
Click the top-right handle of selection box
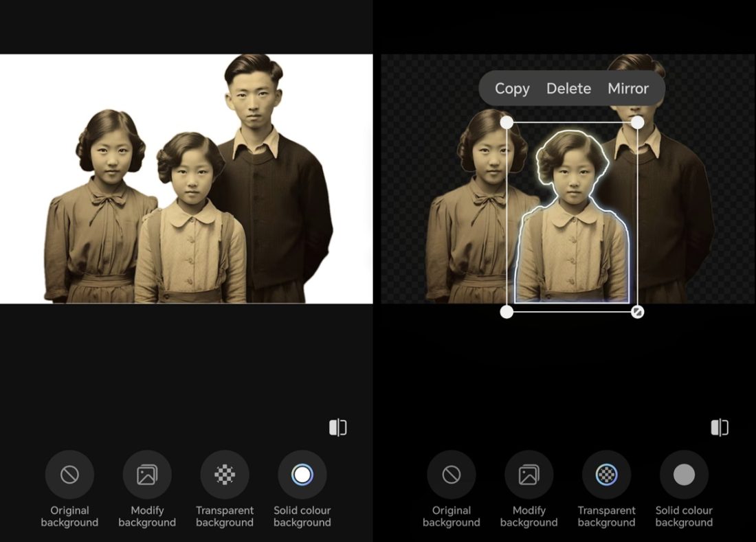pyautogui.click(x=638, y=122)
